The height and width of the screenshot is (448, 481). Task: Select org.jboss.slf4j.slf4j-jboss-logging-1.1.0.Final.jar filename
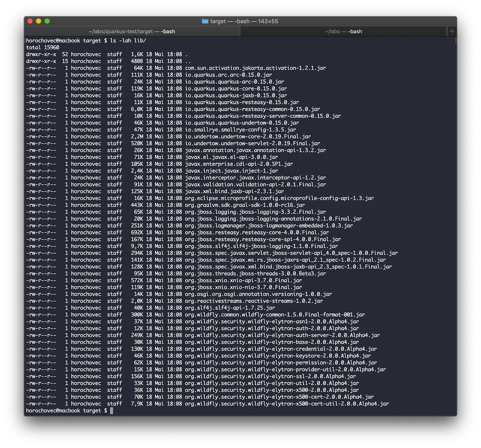tap(261, 246)
